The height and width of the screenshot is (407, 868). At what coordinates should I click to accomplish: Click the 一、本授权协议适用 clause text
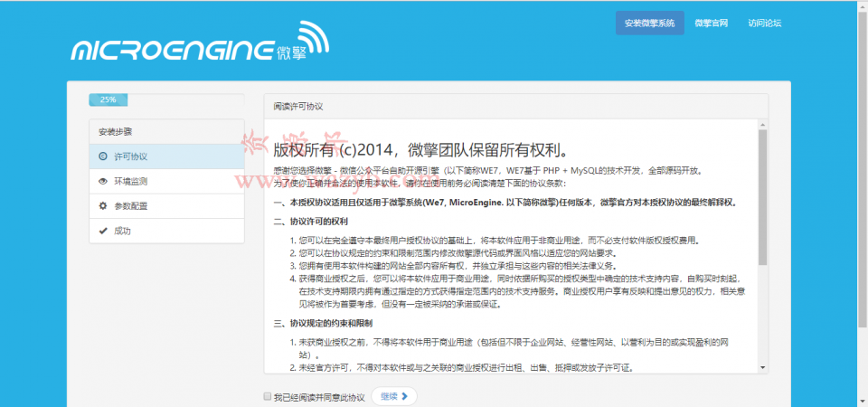(505, 202)
